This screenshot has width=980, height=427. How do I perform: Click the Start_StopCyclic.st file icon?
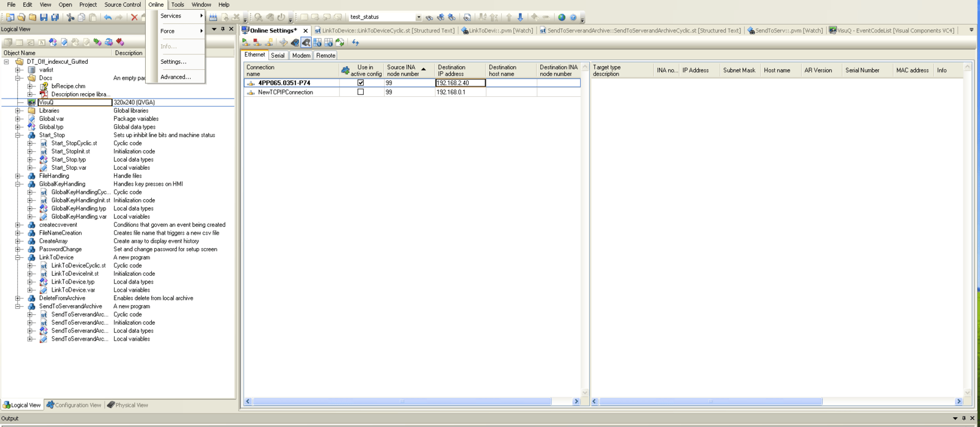(x=44, y=143)
